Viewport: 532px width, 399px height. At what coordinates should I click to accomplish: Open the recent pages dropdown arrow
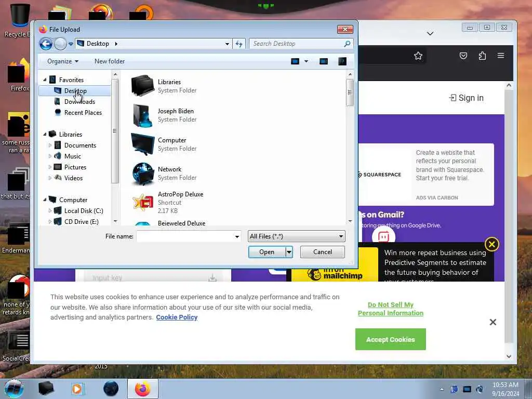[x=71, y=44]
